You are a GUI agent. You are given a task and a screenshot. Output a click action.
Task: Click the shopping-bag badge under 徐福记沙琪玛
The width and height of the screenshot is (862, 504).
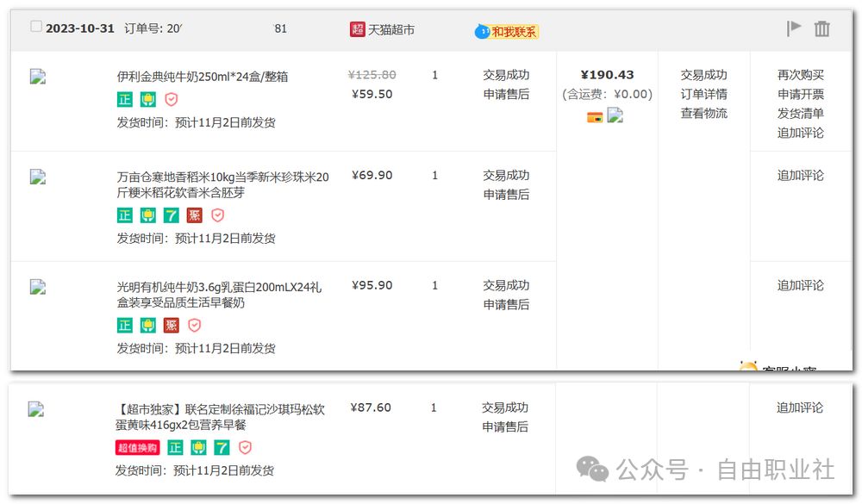click(x=198, y=448)
